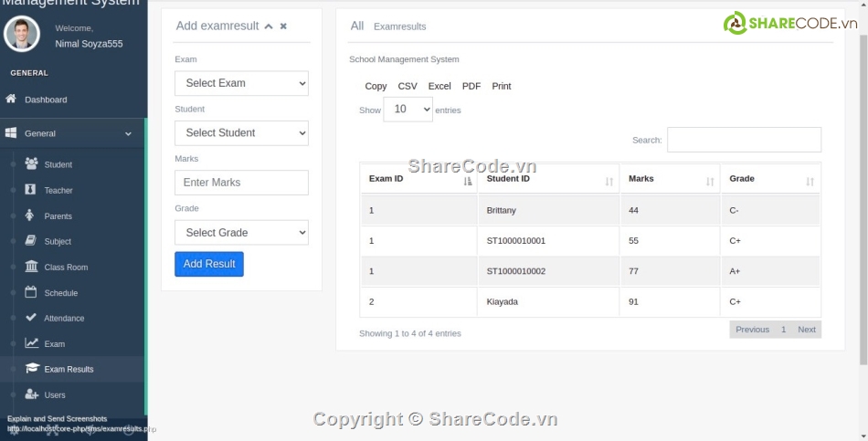This screenshot has width=868, height=441.
Task: Click the Teacher icon in sidebar
Action: [32, 190]
